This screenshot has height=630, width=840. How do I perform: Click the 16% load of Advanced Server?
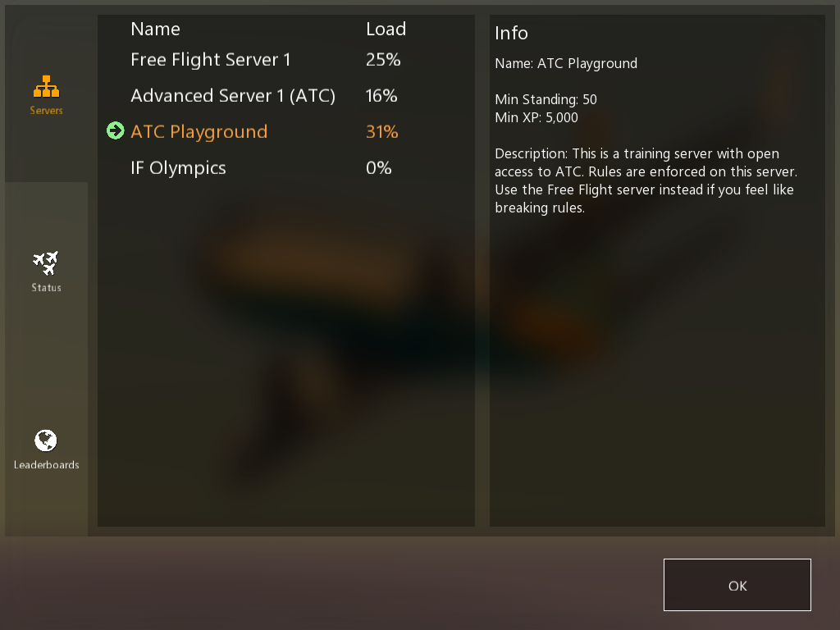coord(381,96)
